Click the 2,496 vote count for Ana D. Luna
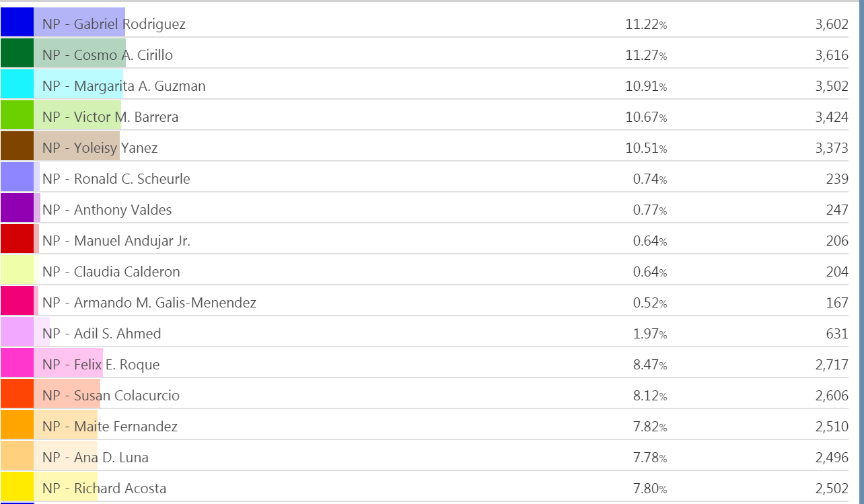Viewport: 864px width, 504px height. coord(831,458)
